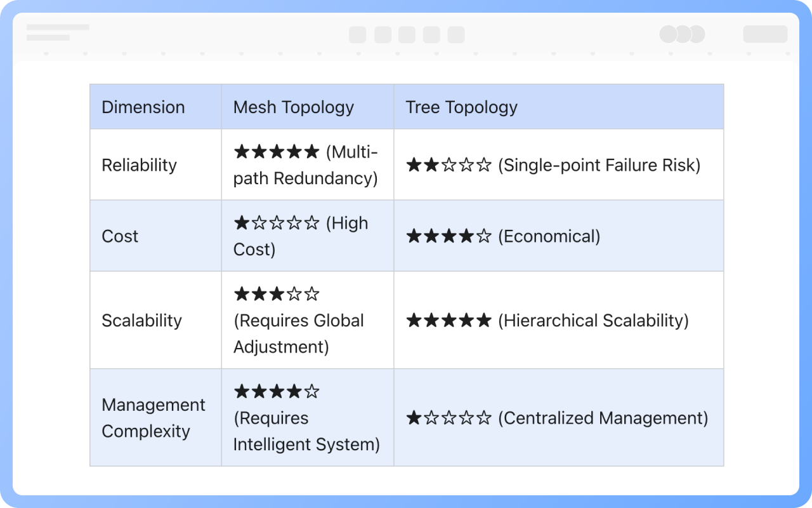Click the middle placeholder toolbar icon
Viewport: 812px width, 508px height.
tap(407, 34)
